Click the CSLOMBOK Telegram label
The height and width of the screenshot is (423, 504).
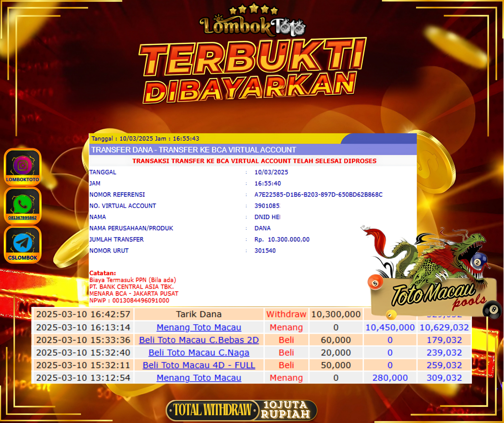click(x=23, y=258)
